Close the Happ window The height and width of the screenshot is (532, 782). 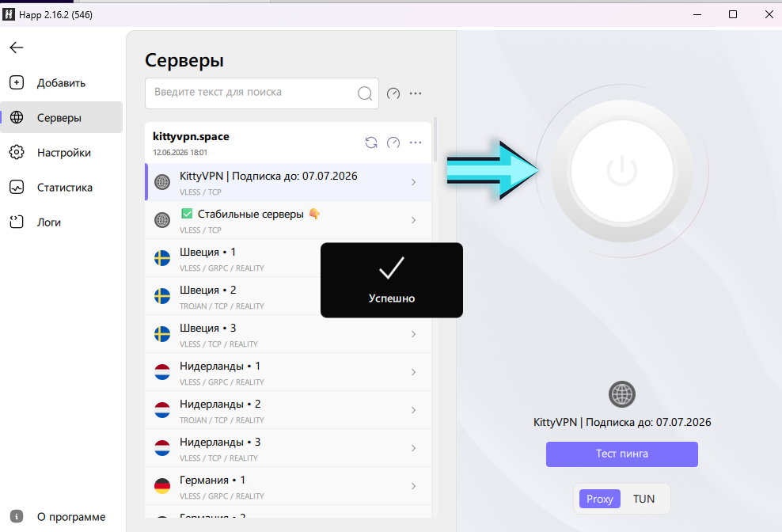[769, 14]
